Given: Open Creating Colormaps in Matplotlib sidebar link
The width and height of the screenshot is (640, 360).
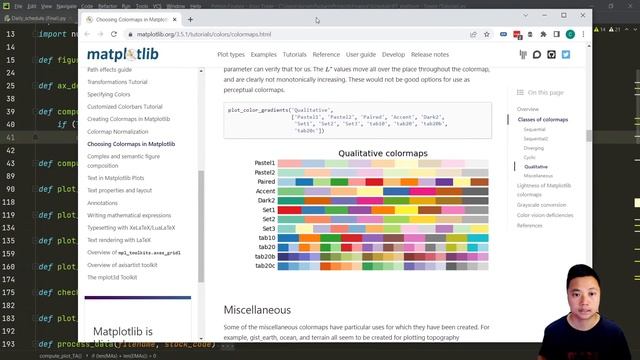Looking at the screenshot, I should click(x=129, y=119).
